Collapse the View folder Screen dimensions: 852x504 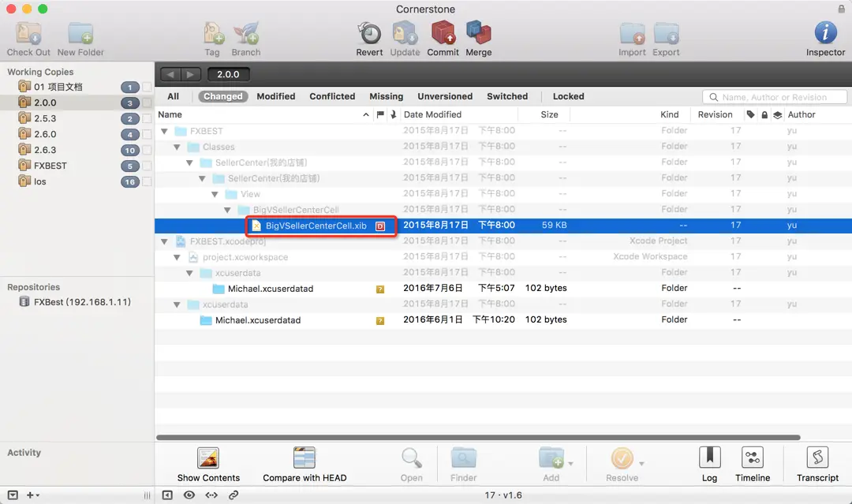215,194
